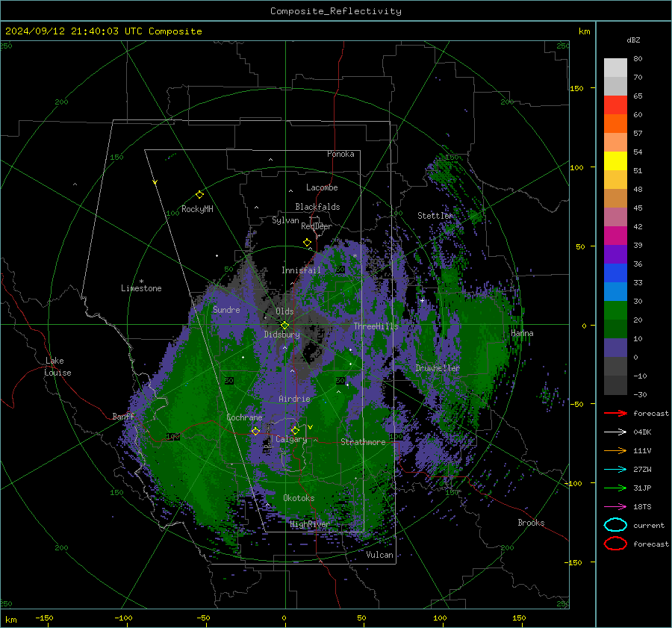Click the Composite_Reflectivity title text

pos(335,11)
